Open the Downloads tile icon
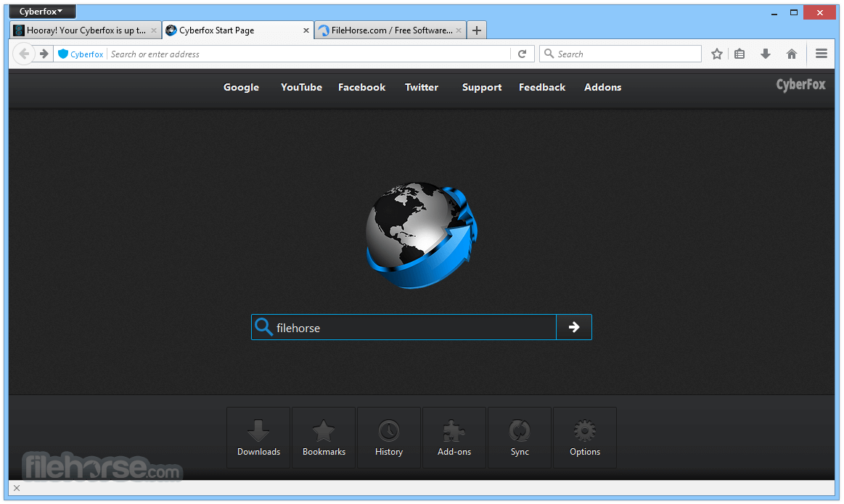 258,437
